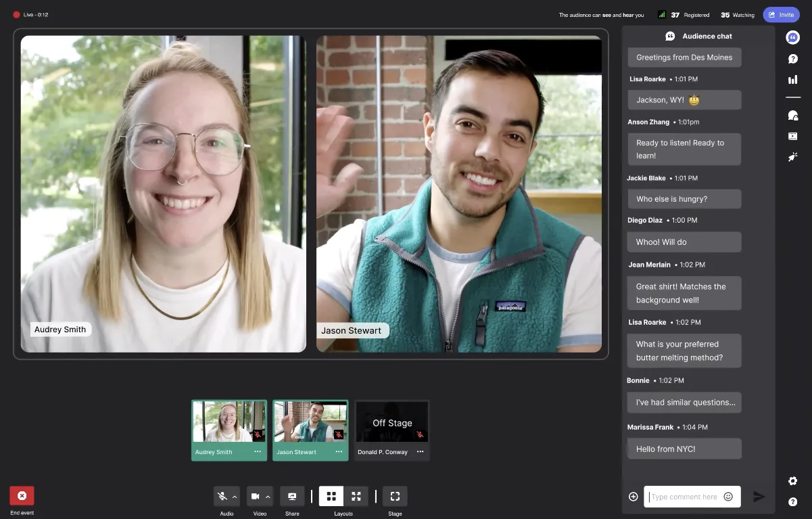Screen dimensions: 812x519
Task: Select the I've had similar questions message
Action: click(684, 403)
